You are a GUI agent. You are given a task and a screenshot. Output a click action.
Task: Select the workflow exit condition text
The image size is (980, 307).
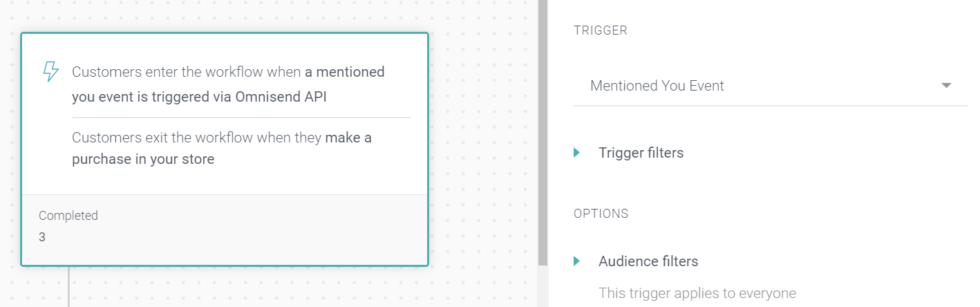pos(222,148)
